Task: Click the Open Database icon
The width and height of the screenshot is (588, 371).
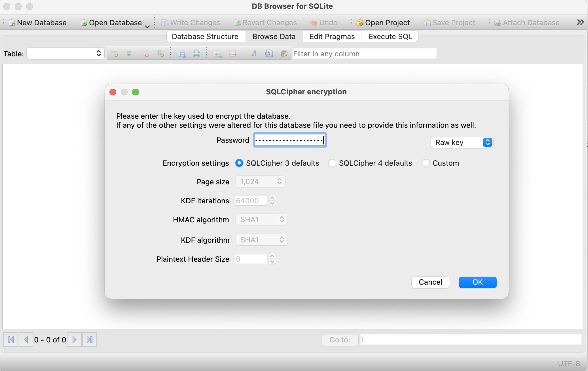Action: click(x=84, y=23)
